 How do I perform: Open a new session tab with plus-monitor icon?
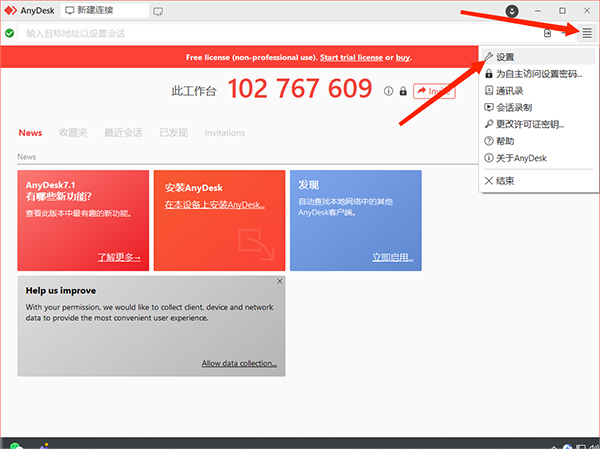click(x=158, y=11)
